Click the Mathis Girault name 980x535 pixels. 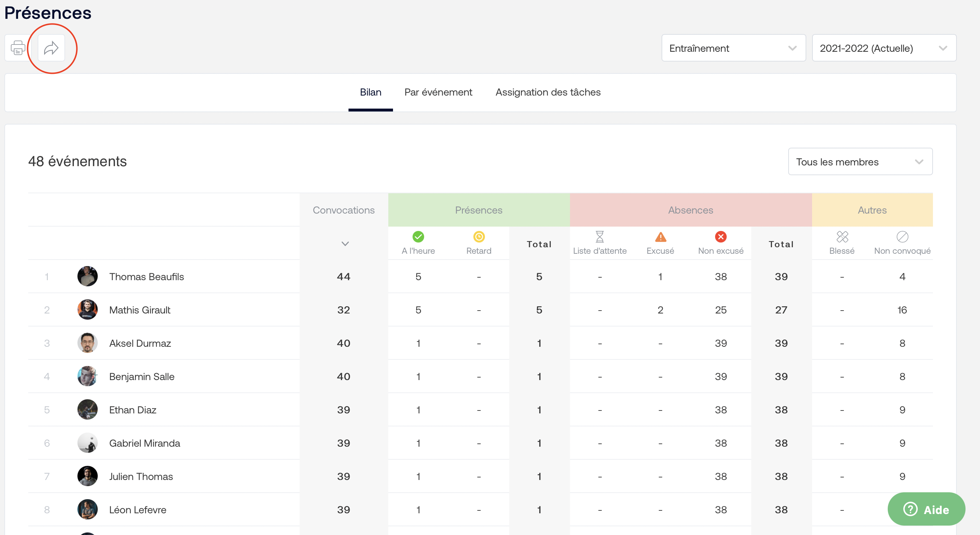(140, 310)
